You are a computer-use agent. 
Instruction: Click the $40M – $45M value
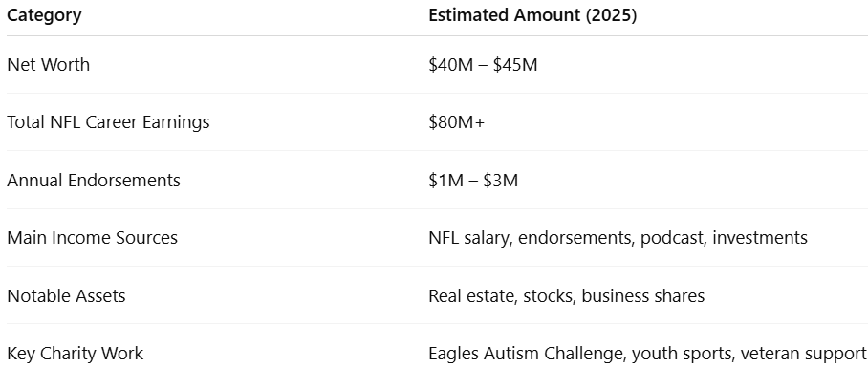(483, 65)
